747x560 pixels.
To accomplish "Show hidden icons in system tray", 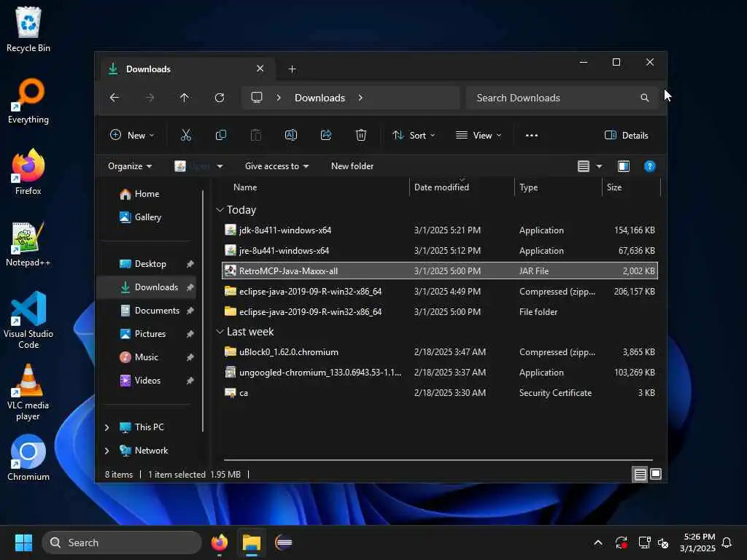I will 598,542.
